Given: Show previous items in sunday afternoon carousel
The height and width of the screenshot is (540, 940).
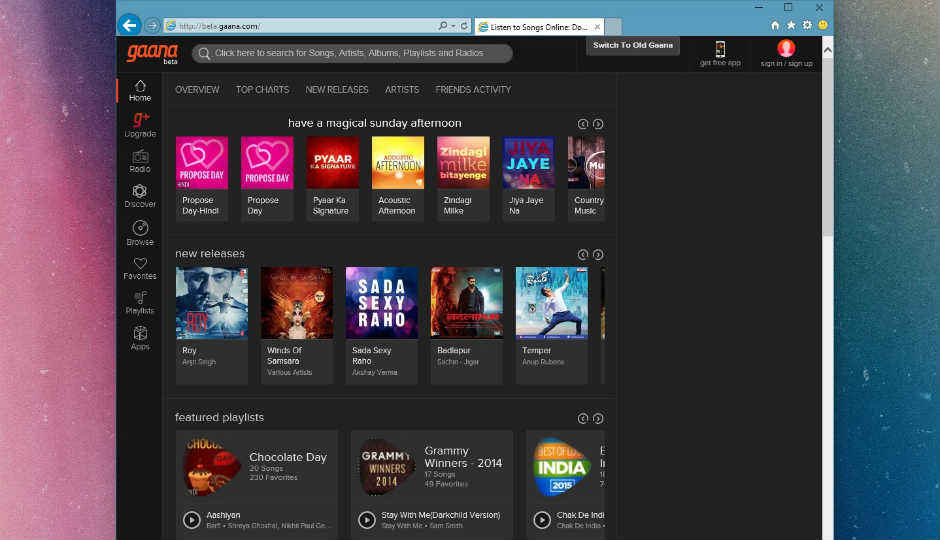Looking at the screenshot, I should [583, 124].
